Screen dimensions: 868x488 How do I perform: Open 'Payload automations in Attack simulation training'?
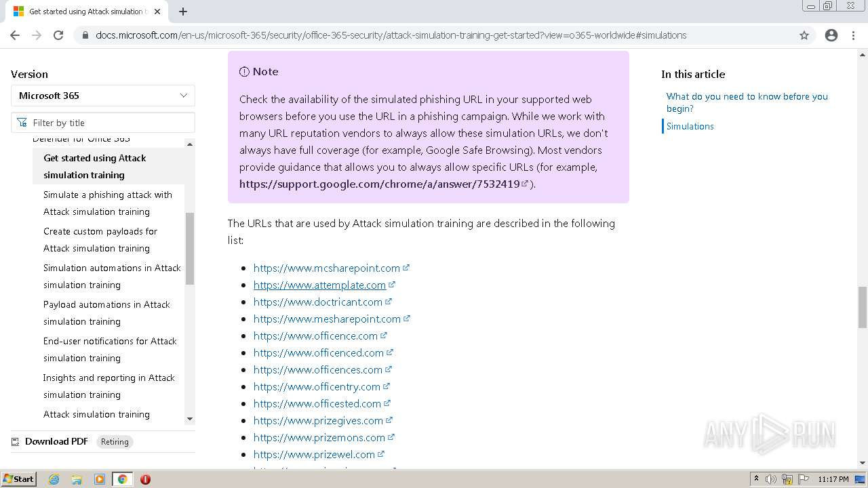(x=108, y=312)
